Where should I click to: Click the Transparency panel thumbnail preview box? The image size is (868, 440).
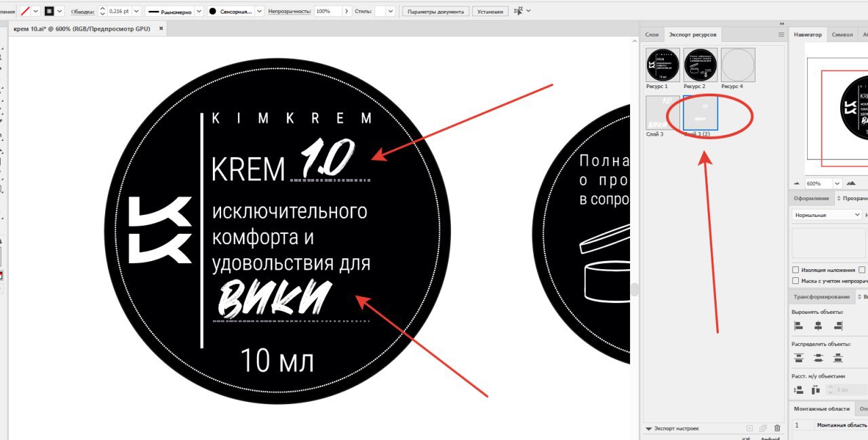click(829, 243)
